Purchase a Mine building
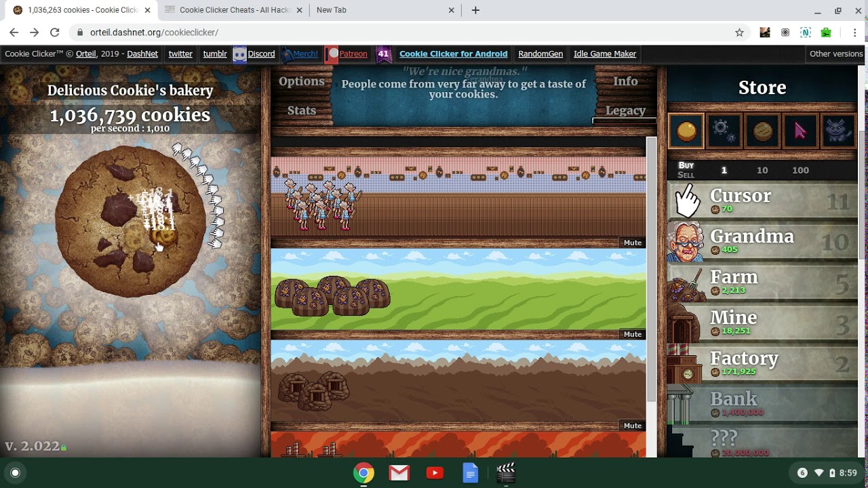The width and height of the screenshot is (868, 488). [762, 323]
